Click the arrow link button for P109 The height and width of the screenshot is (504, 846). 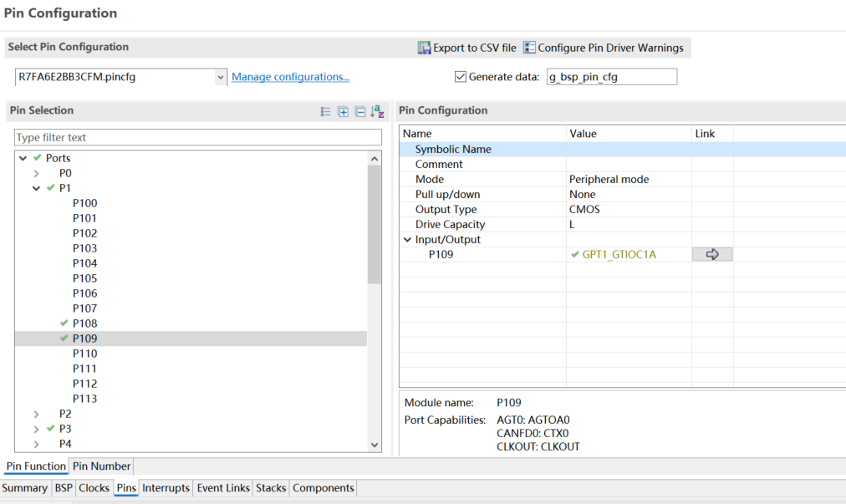pos(712,254)
